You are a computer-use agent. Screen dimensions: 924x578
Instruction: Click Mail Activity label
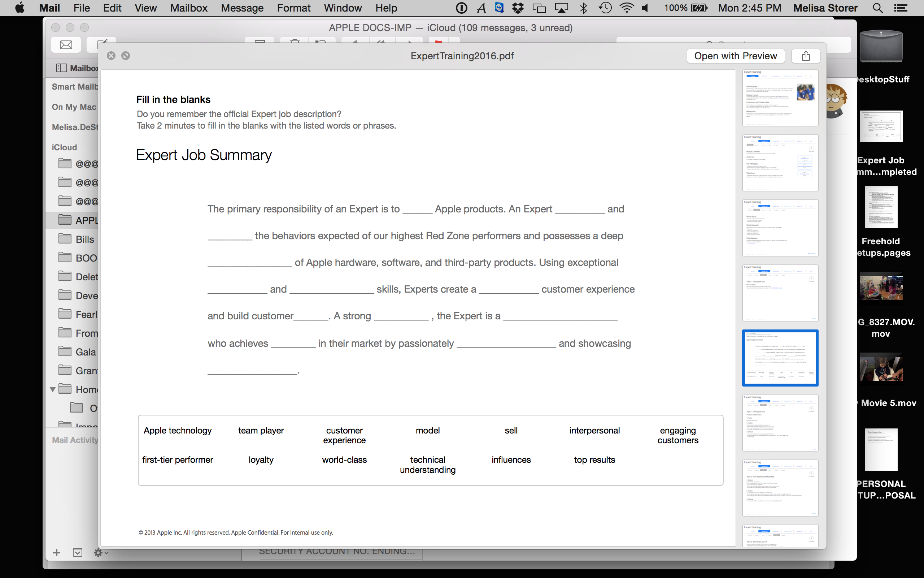click(x=75, y=440)
